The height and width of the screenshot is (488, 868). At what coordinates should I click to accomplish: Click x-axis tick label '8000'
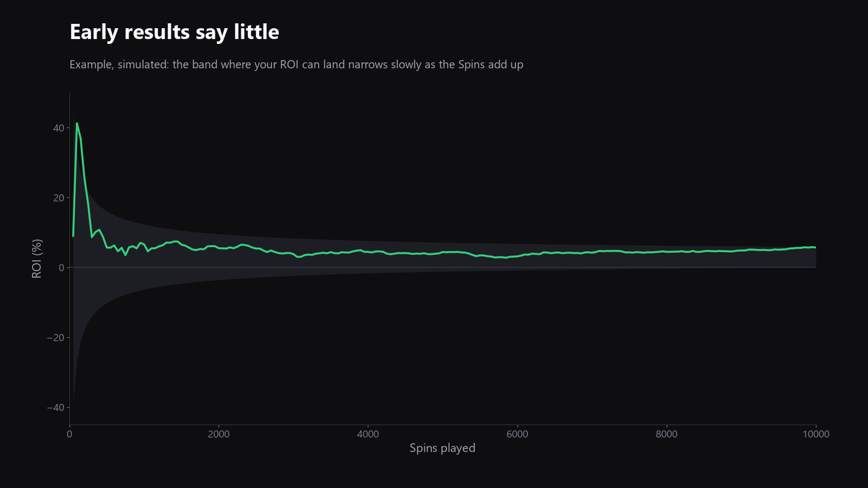(x=666, y=434)
